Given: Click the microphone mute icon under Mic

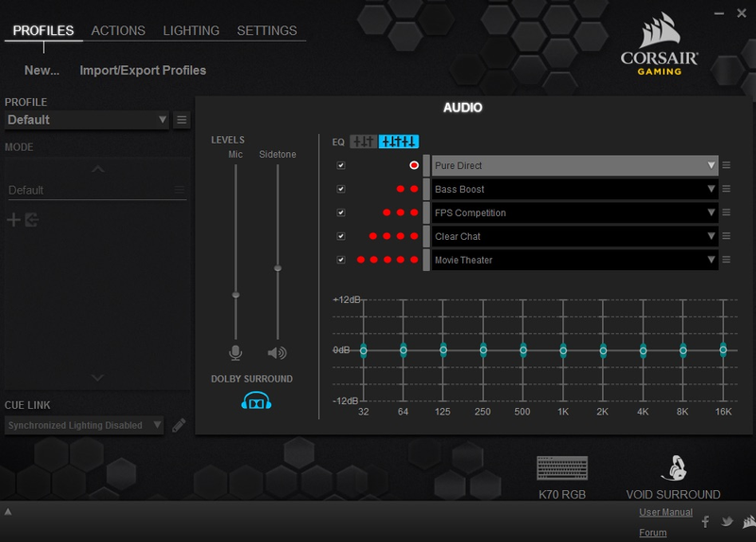Looking at the screenshot, I should 235,353.
